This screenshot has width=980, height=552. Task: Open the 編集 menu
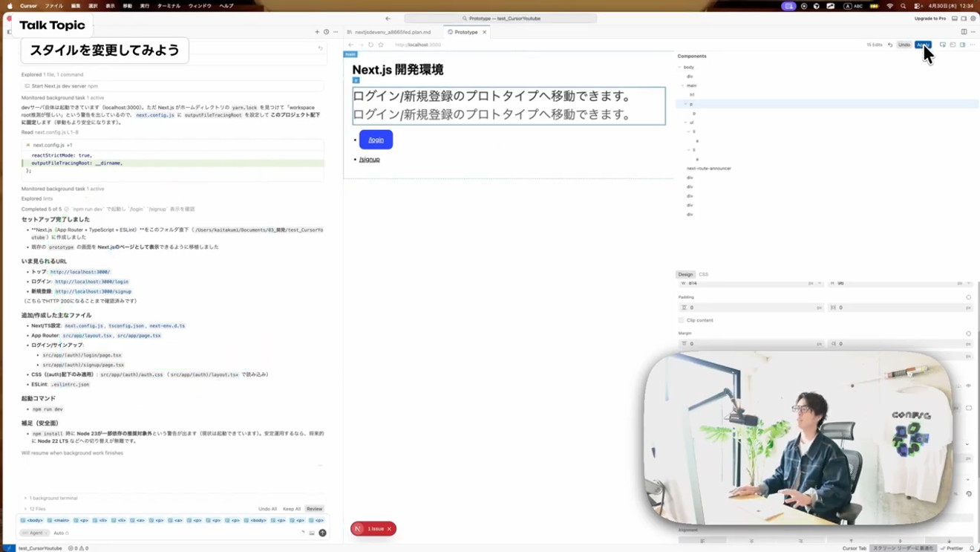(76, 6)
